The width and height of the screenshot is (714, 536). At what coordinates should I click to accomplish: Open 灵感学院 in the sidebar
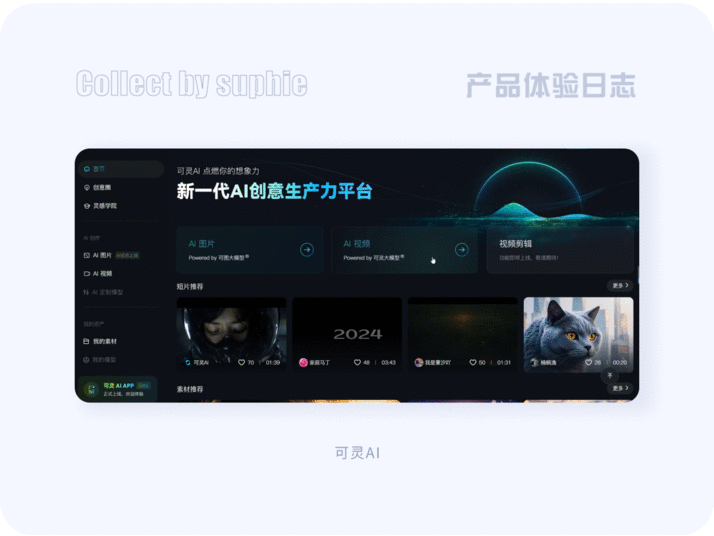[x=100, y=206]
